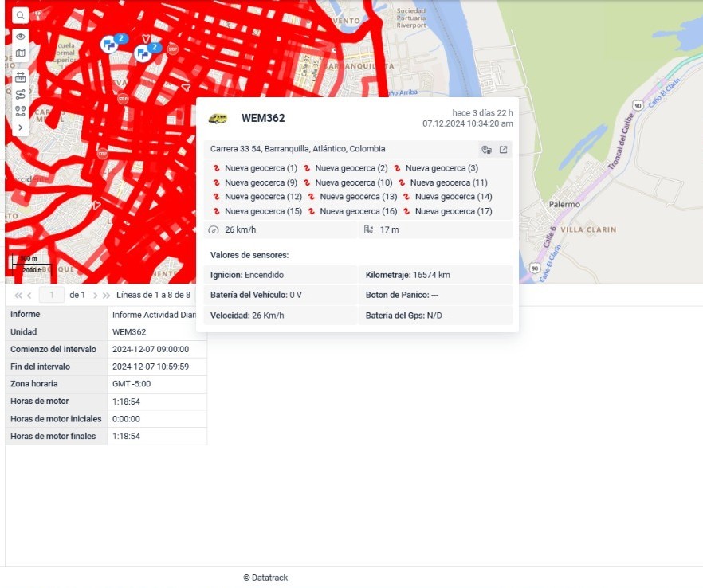The height and width of the screenshot is (588, 703).
Task: Select the distance measurement ruler tool
Action: 20,77
